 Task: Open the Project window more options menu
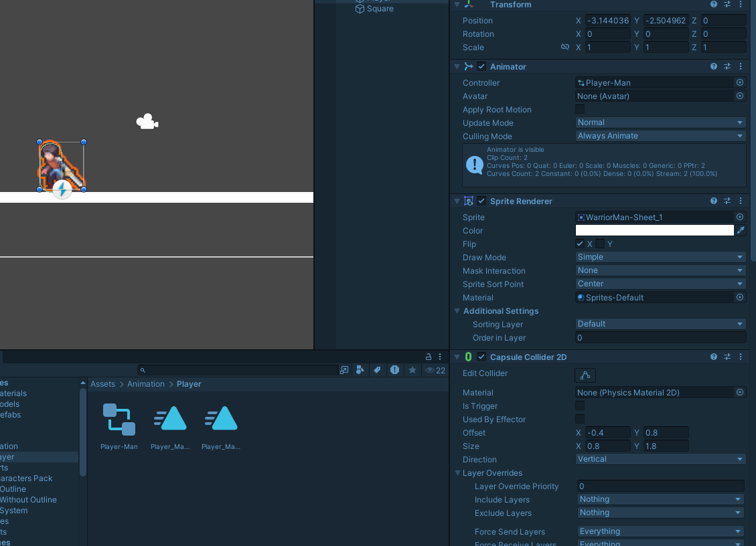coord(440,357)
